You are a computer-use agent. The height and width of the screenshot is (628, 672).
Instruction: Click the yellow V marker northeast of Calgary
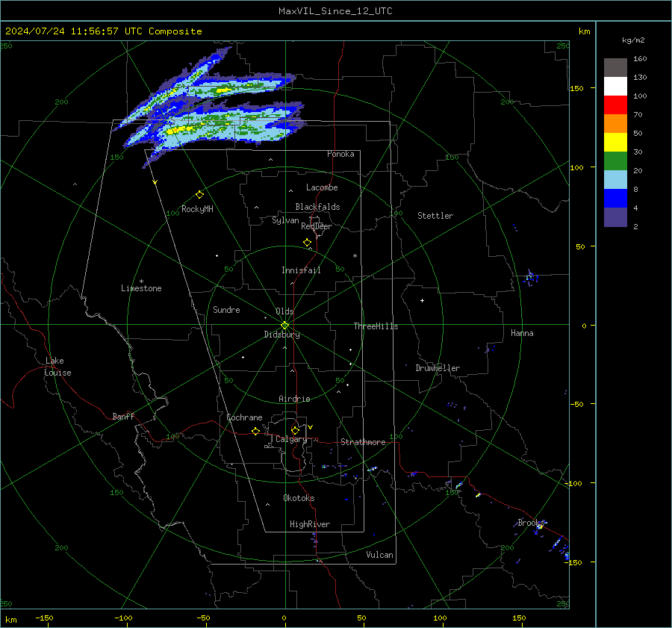[311, 427]
